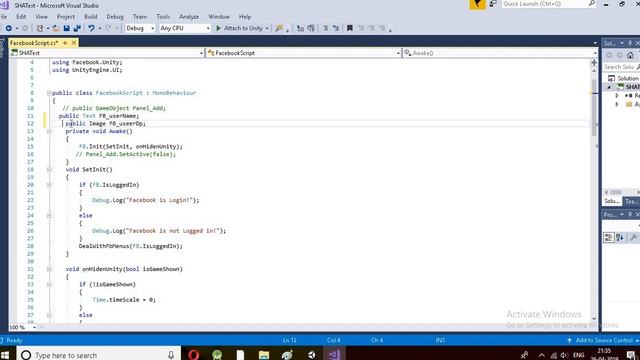The width and height of the screenshot is (640, 360).
Task: Click the split editor plus icon above scrollbar
Action: [594, 62]
